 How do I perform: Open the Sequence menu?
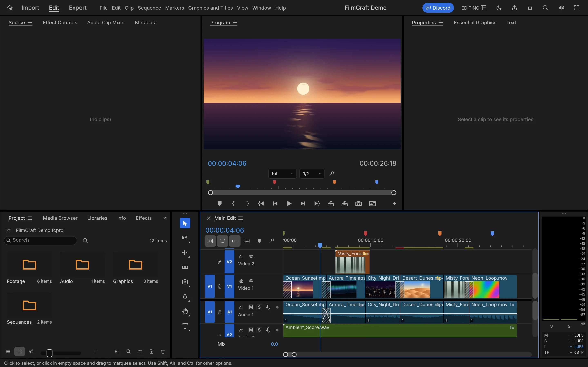coord(149,8)
